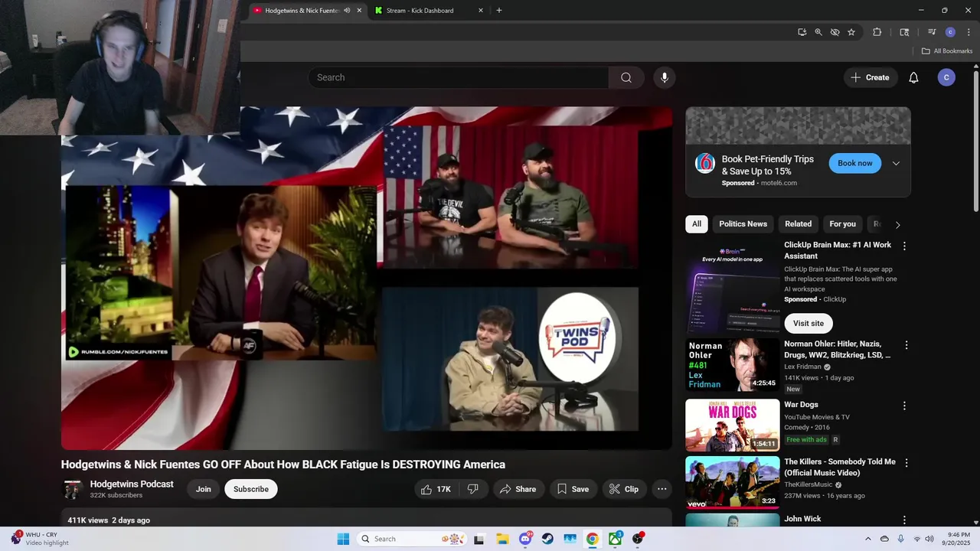Image resolution: width=980 pixels, height=551 pixels.
Task: Click Visit site for ClickUp ad
Action: click(x=808, y=323)
